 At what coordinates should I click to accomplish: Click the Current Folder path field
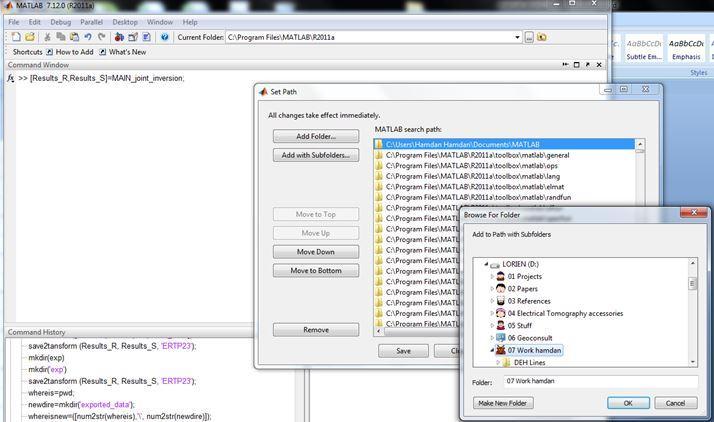(370, 37)
